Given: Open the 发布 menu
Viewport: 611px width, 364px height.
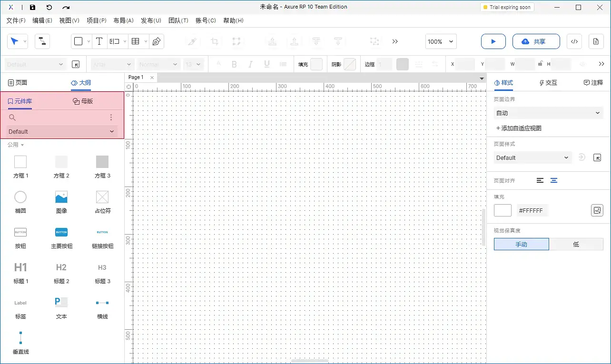Looking at the screenshot, I should tap(151, 20).
